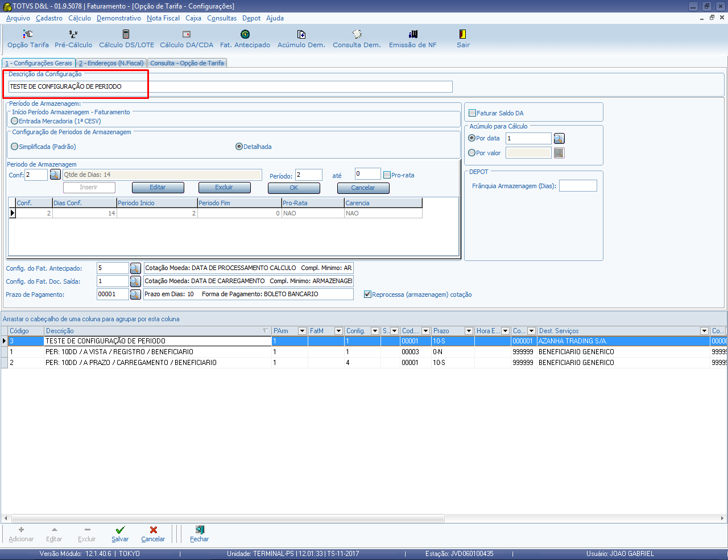The image size is (728, 560).
Task: Switch to Consulta - Opção de Tarifa tab
Action: [x=187, y=63]
